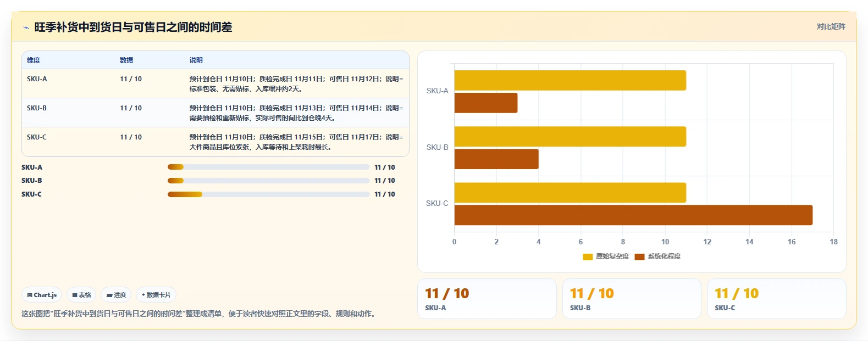This screenshot has height=341, width=868.
Task: Click the 11 / 10 value in the SKU-C table row
Action: coord(131,137)
